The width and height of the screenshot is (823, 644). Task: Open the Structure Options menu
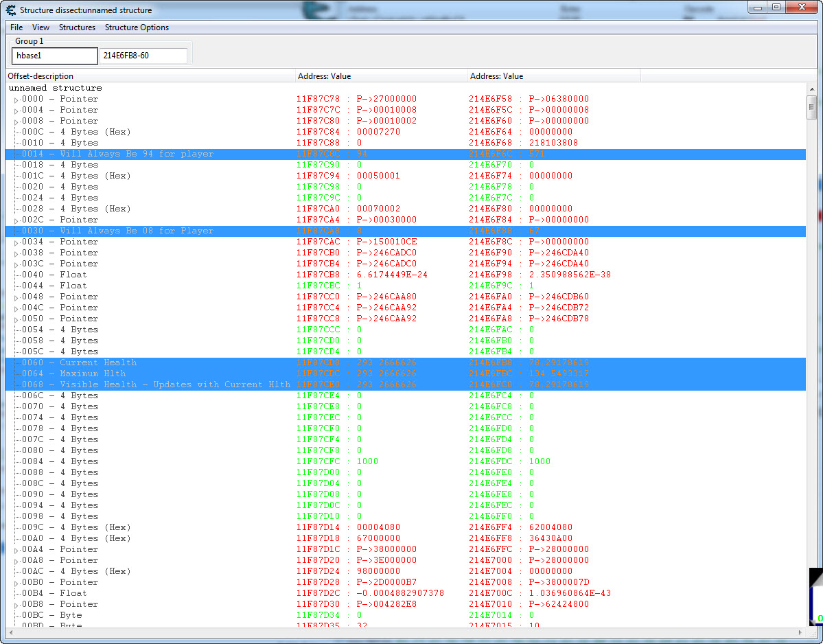tap(137, 27)
